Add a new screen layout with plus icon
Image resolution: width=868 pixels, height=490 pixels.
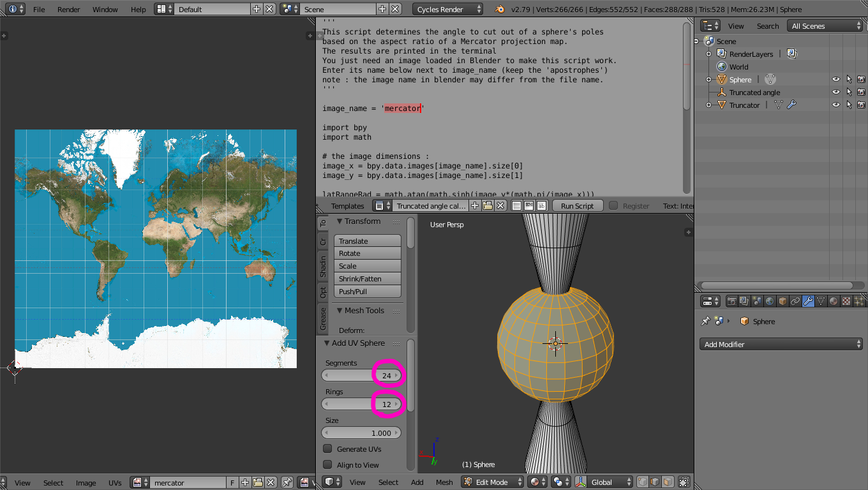(257, 9)
